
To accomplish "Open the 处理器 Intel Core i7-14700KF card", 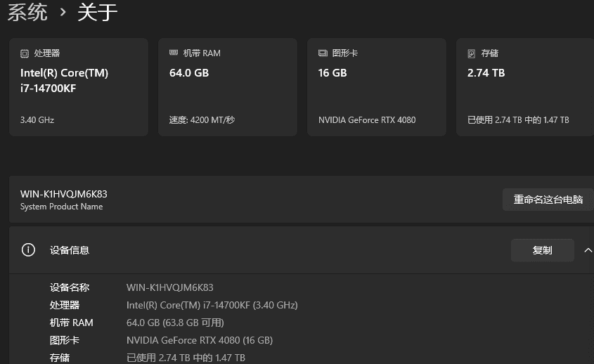I will (79, 87).
